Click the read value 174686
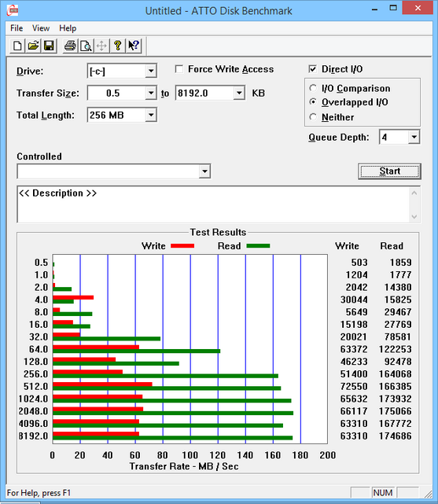 (x=395, y=436)
